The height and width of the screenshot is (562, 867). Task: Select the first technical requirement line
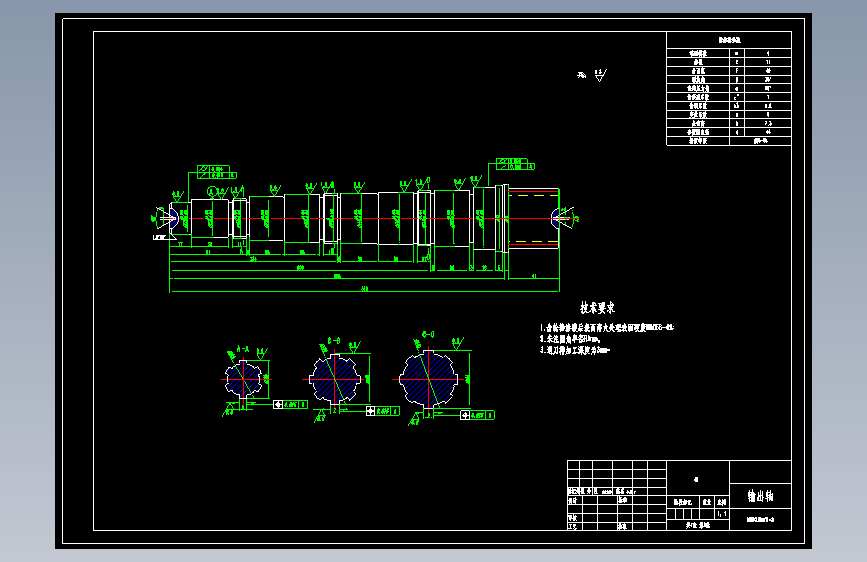(x=607, y=327)
